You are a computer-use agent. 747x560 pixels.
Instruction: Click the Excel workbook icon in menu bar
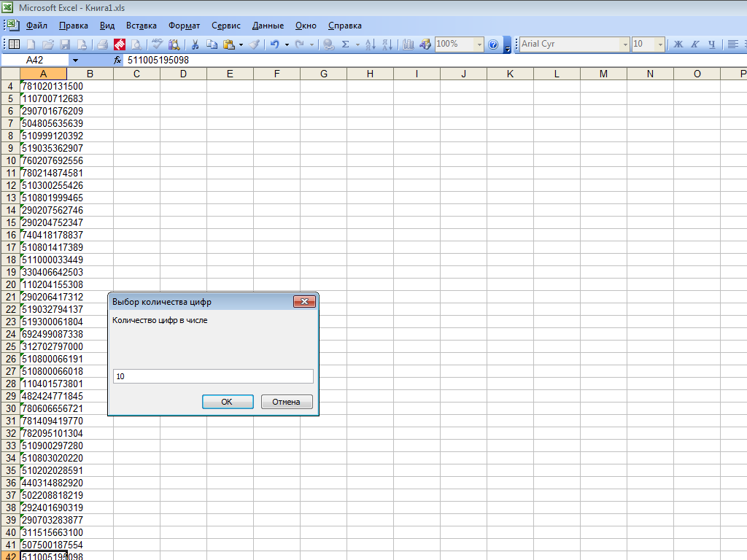13,25
